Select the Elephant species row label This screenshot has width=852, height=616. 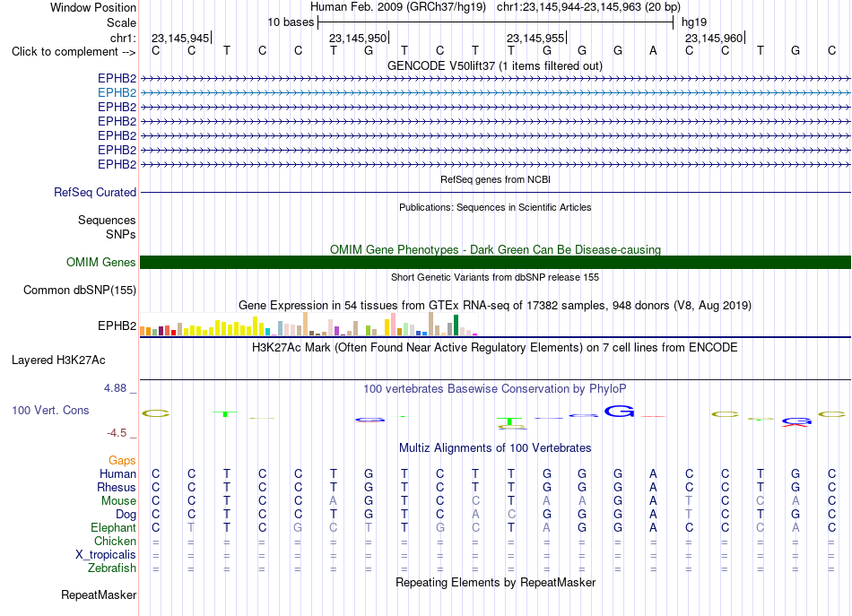[x=114, y=527]
